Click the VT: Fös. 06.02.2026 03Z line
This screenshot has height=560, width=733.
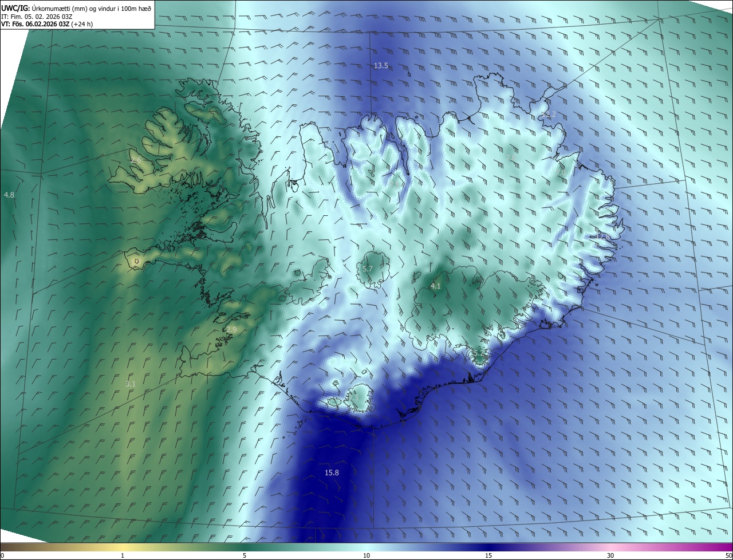point(46,25)
